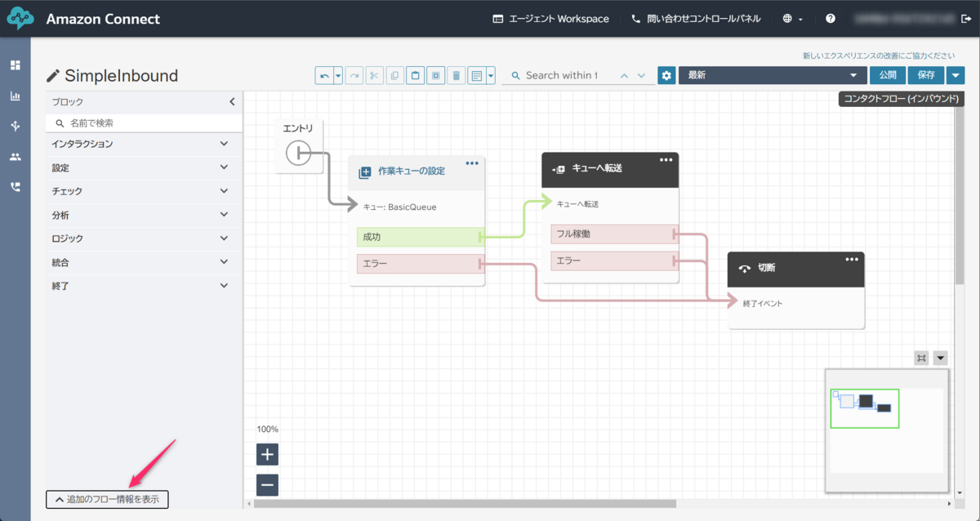The width and height of the screenshot is (980, 521).
Task: Click the エラー branch on キューへ転送
Action: click(615, 261)
